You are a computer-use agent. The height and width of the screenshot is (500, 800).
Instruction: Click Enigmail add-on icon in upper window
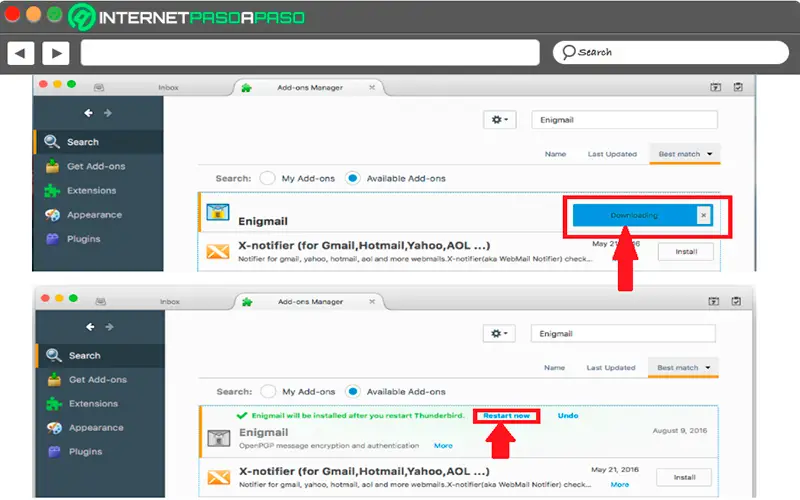(218, 212)
